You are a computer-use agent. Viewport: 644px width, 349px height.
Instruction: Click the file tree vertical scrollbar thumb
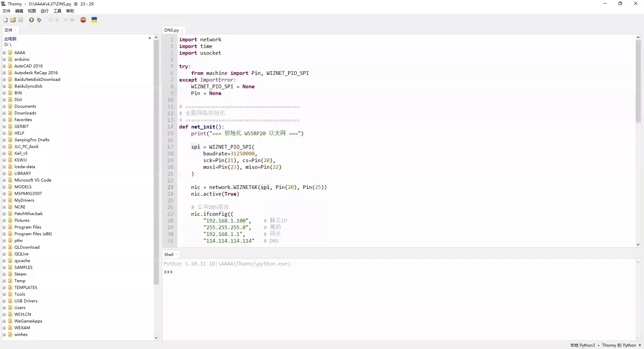156,162
